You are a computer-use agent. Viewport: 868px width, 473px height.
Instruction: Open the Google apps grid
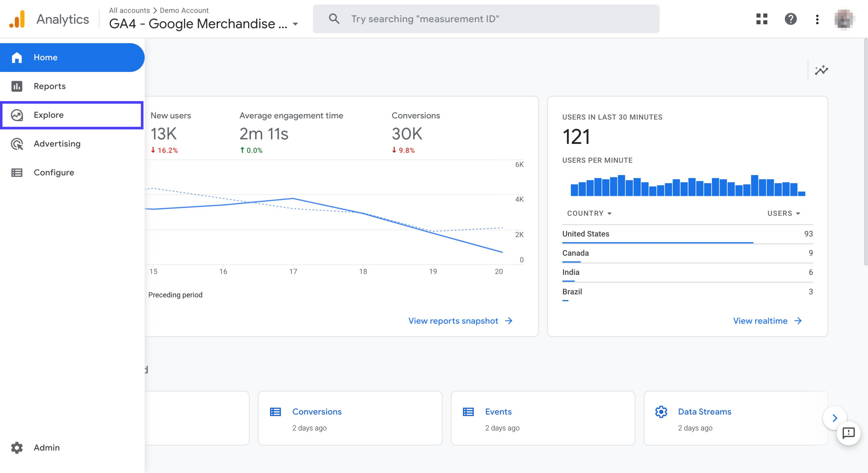[761, 19]
